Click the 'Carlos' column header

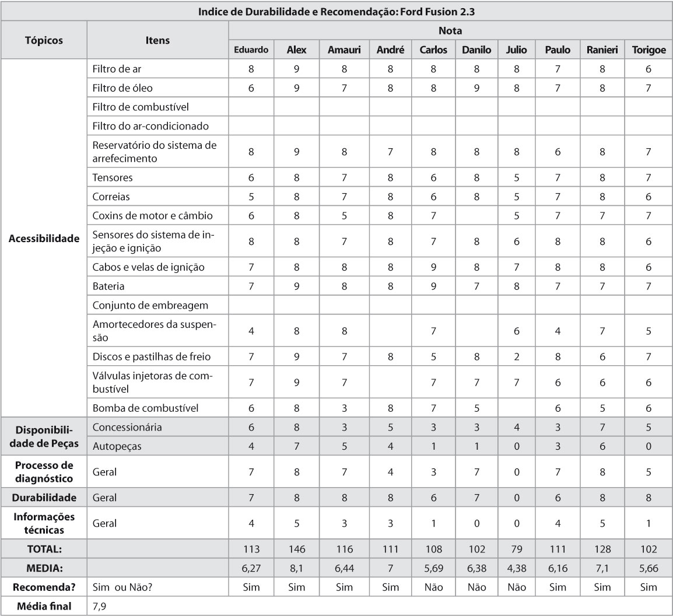click(x=433, y=50)
